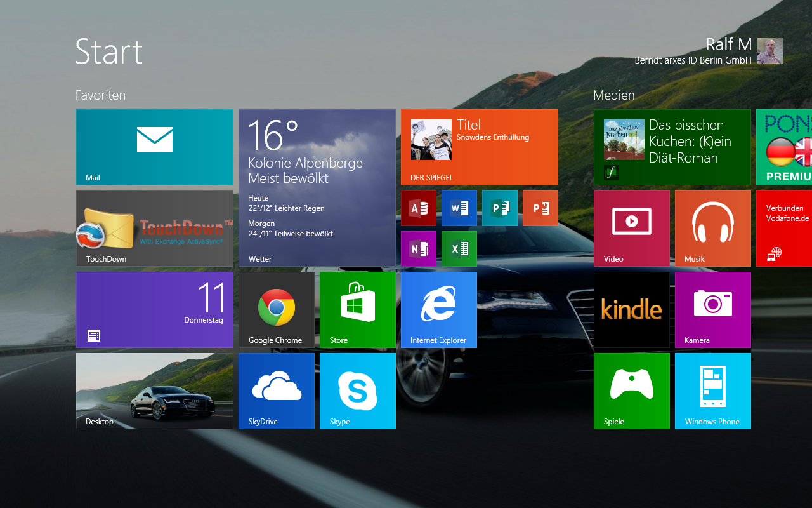Launch Google Chrome
This screenshot has width=812, height=508.
277,310
